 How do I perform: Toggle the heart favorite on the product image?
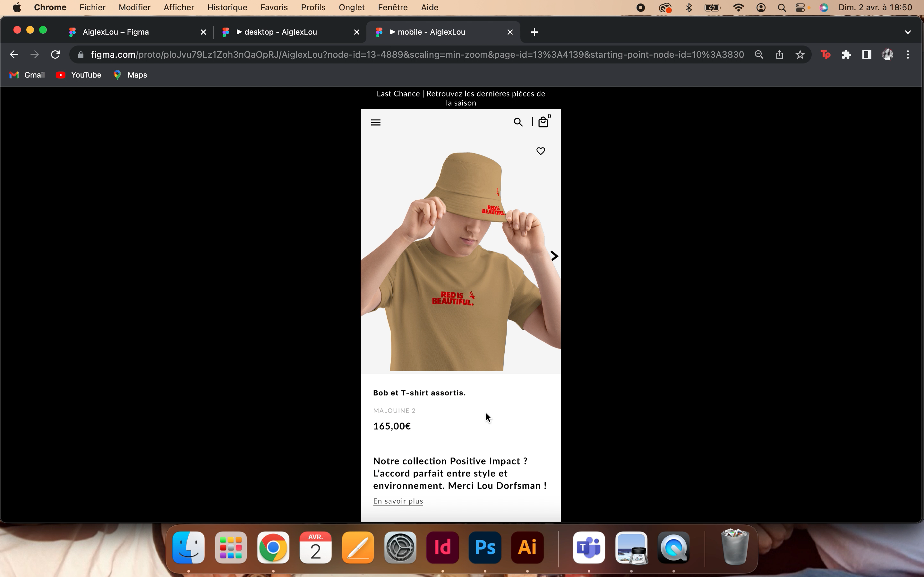click(x=540, y=151)
